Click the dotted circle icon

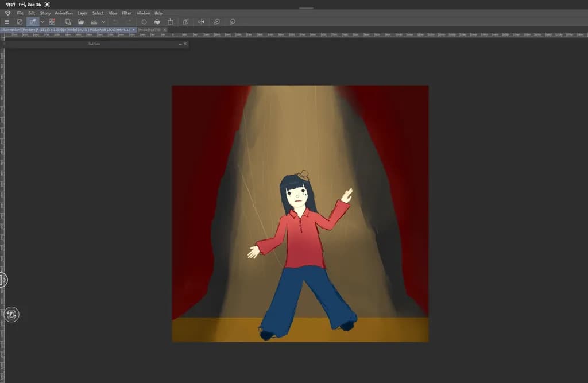click(144, 22)
